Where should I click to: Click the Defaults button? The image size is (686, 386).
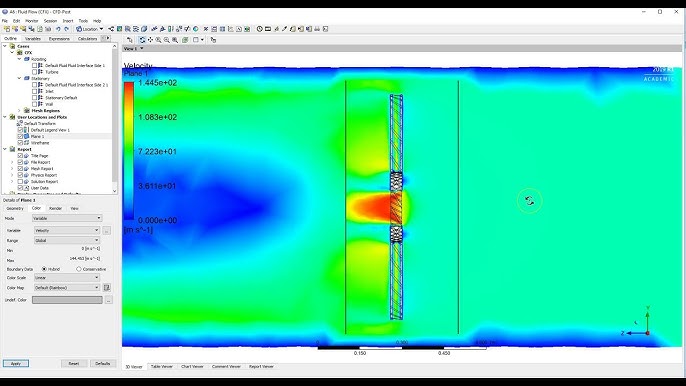tap(103, 364)
